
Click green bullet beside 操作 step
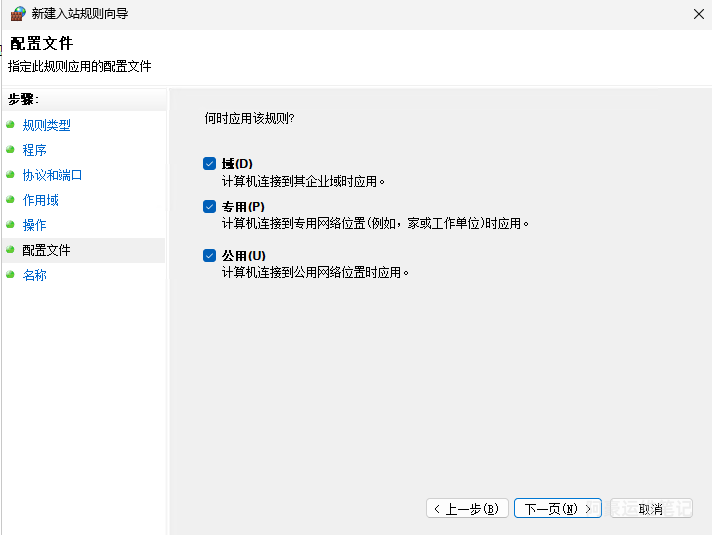click(x=10, y=225)
